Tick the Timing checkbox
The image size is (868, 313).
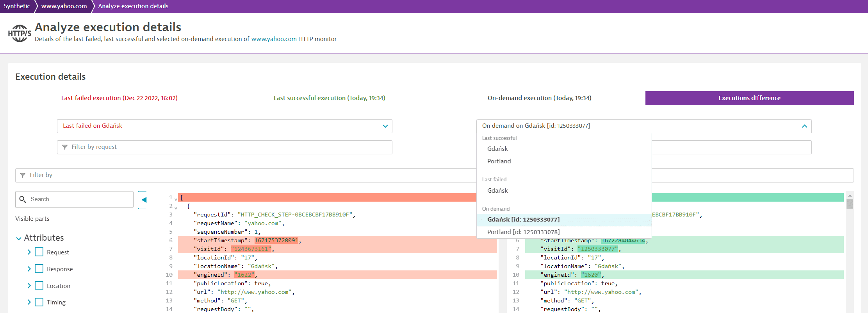[x=39, y=302]
